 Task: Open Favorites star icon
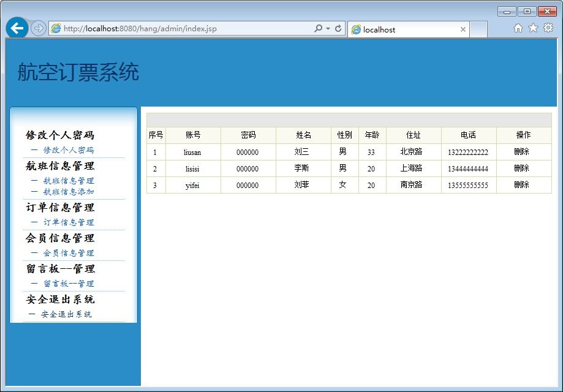pos(533,28)
